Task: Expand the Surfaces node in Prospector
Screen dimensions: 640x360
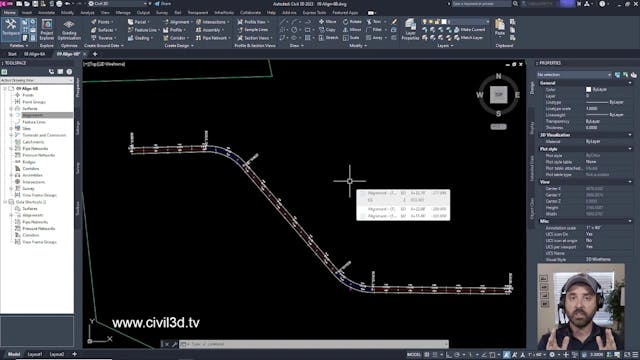Action: (x=11, y=109)
